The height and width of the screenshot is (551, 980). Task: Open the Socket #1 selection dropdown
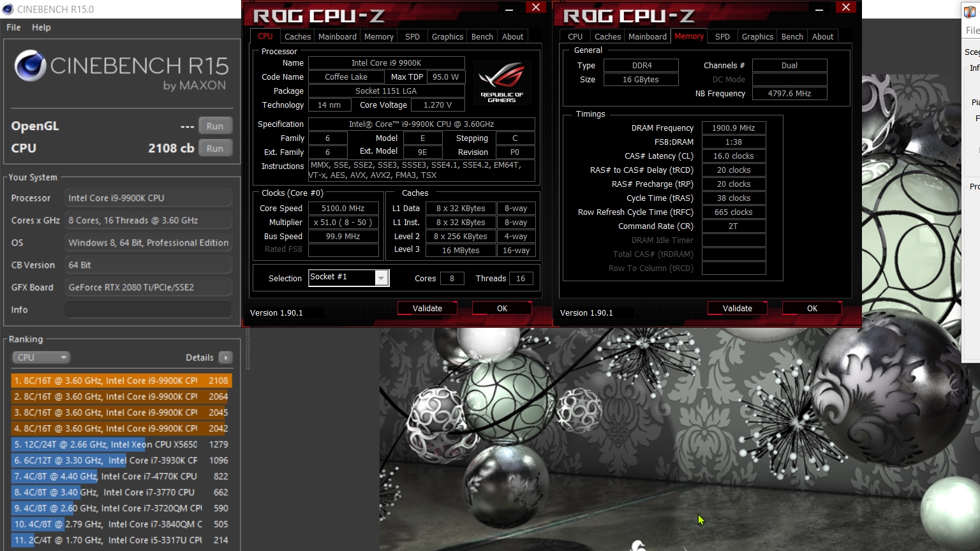coord(381,277)
